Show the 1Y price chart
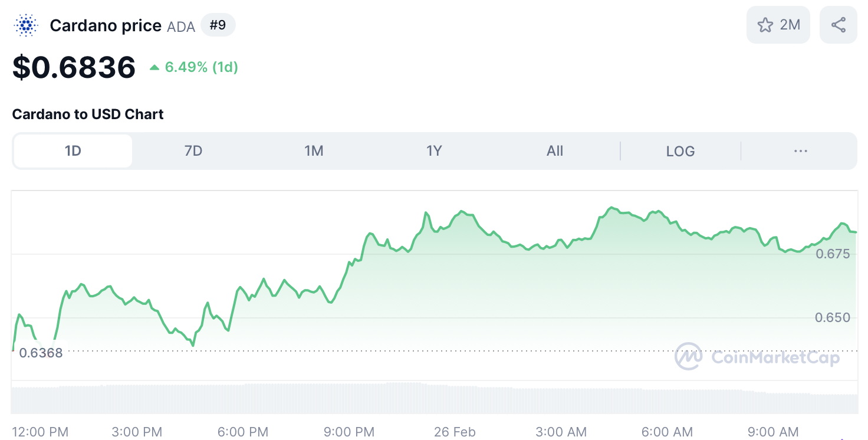 click(x=434, y=151)
